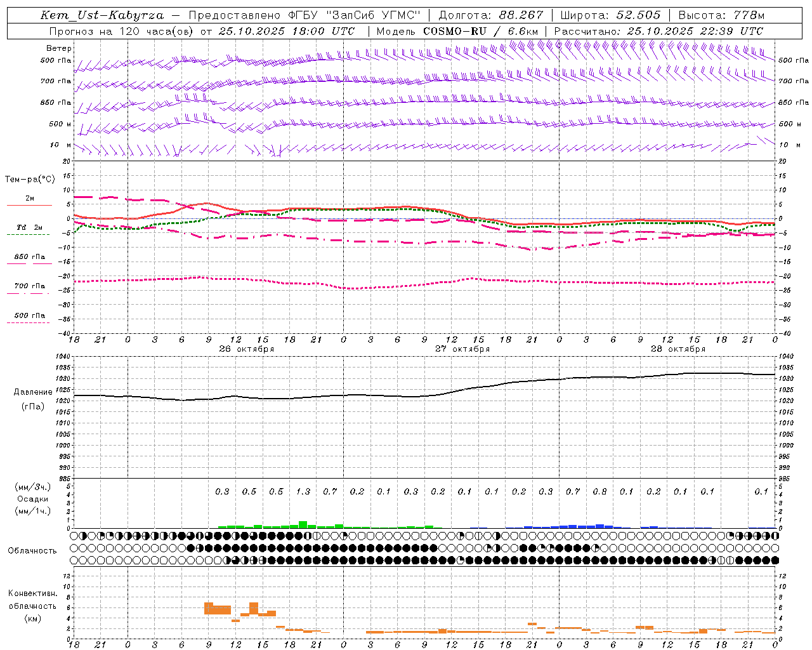Click the 'Тем-ра(°C)' temperature label
The image size is (812, 650).
(x=30, y=179)
